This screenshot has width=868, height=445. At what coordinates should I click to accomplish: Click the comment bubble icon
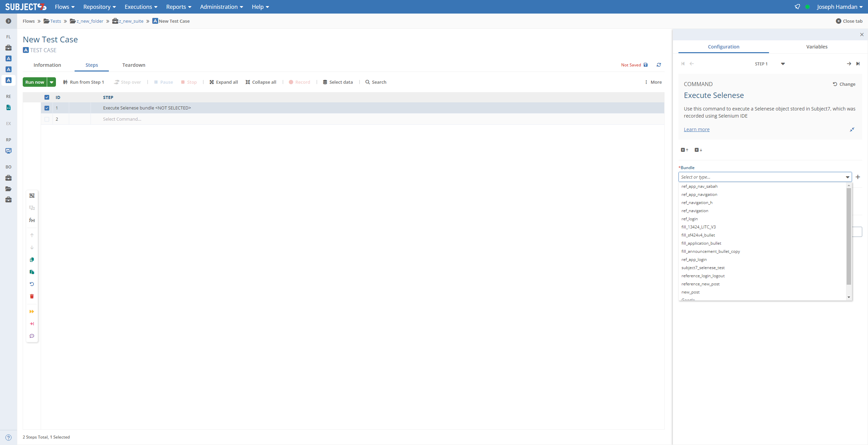coord(32,336)
